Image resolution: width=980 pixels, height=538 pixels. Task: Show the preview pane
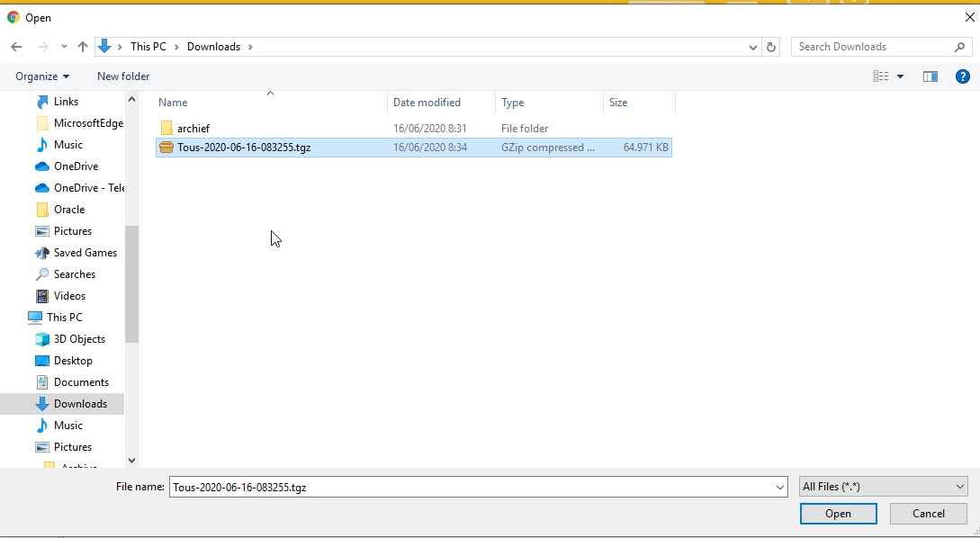[x=930, y=76]
